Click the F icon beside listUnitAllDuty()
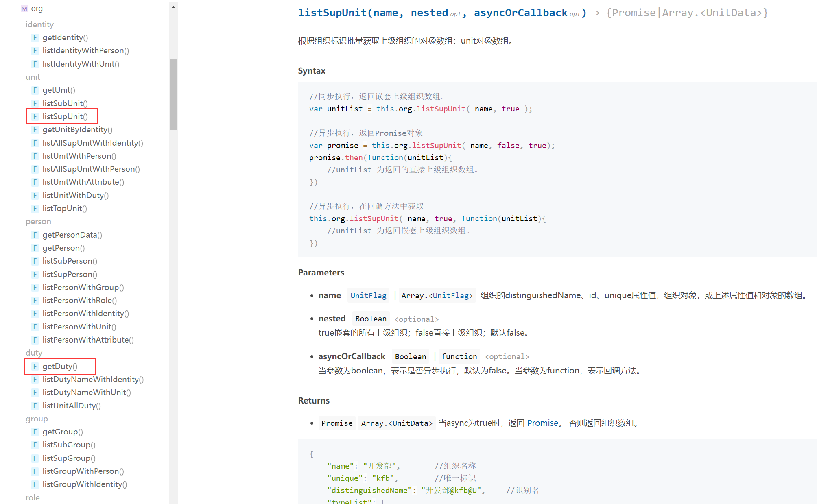Screen dimensions: 817x504 point(35,406)
